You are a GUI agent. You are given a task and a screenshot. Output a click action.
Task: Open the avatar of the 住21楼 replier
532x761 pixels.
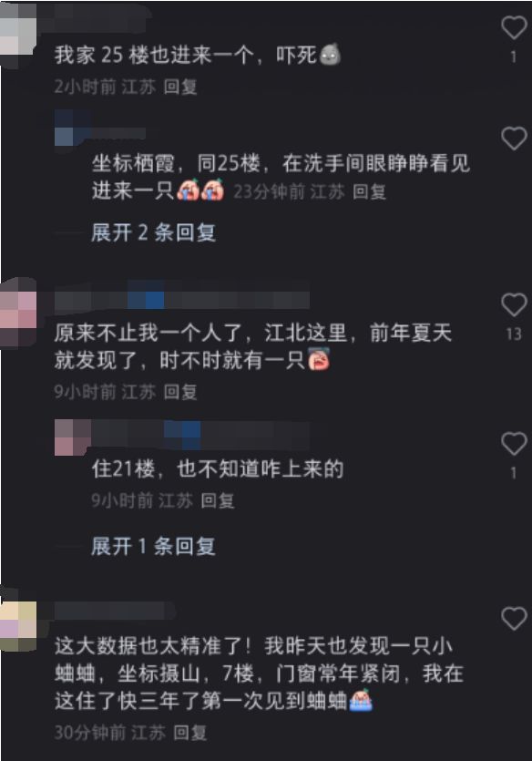tap(73, 437)
